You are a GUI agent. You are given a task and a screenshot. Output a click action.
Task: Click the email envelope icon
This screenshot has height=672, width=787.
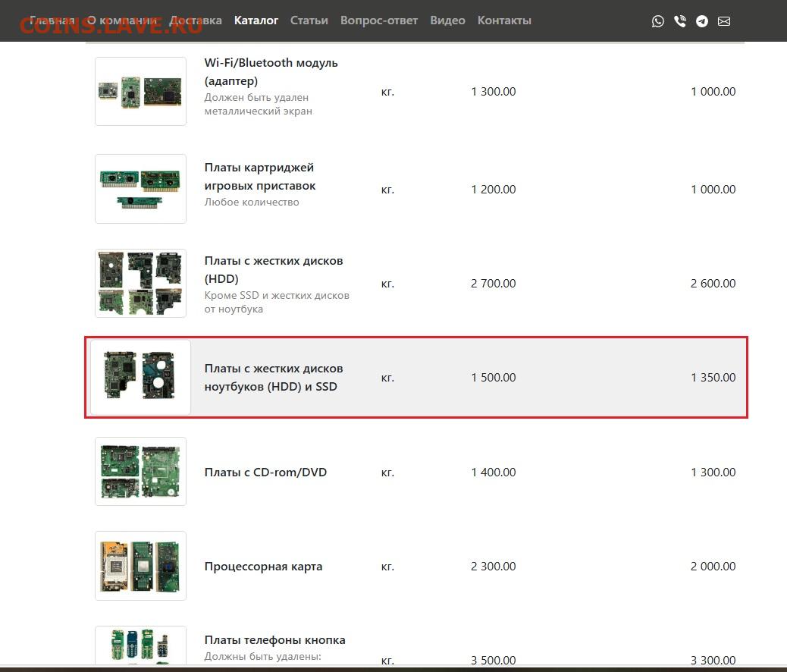point(724,21)
